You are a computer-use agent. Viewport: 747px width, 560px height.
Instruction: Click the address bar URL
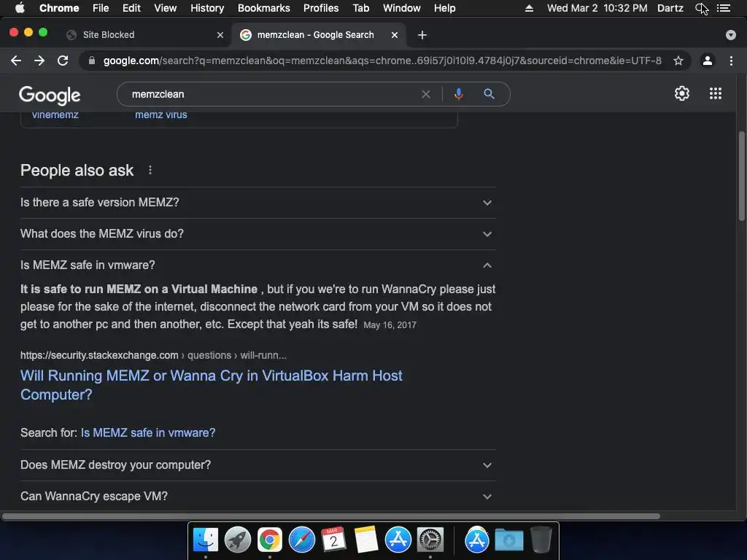coord(382,61)
